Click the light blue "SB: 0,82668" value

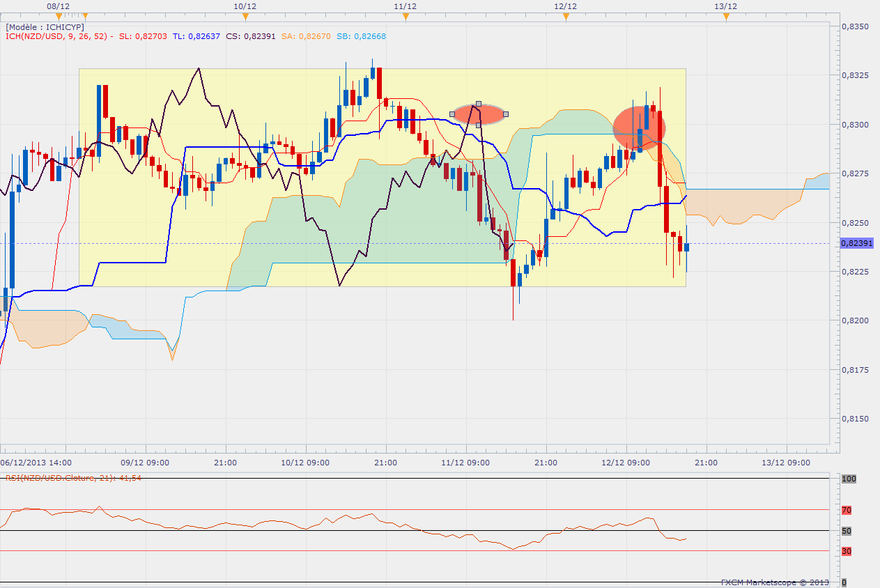tap(361, 36)
